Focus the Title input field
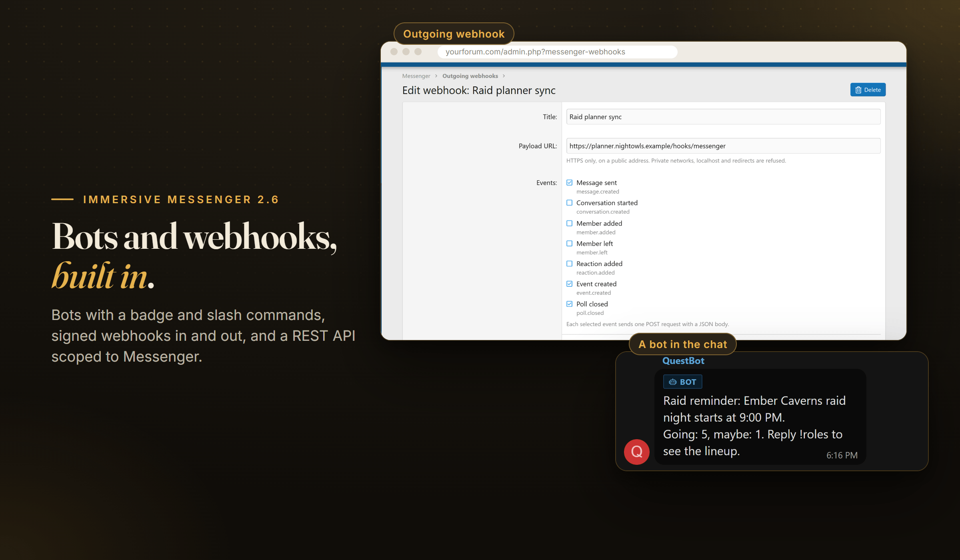The width and height of the screenshot is (960, 560). pyautogui.click(x=723, y=117)
